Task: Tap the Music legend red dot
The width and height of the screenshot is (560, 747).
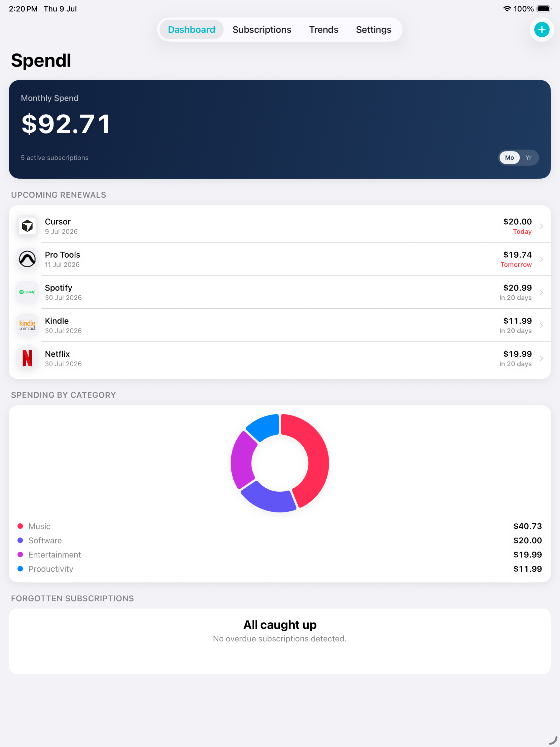Action: (20, 526)
